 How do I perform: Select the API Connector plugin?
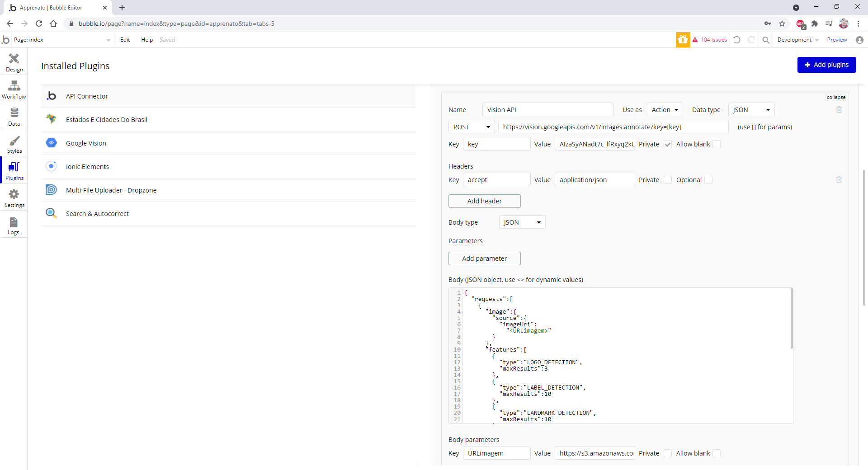click(228, 96)
